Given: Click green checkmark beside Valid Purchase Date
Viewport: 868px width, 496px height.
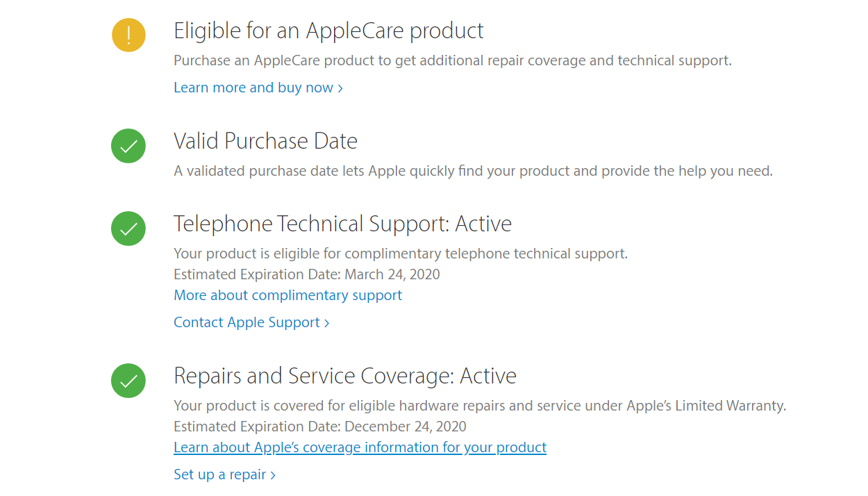Looking at the screenshot, I should tap(128, 146).
